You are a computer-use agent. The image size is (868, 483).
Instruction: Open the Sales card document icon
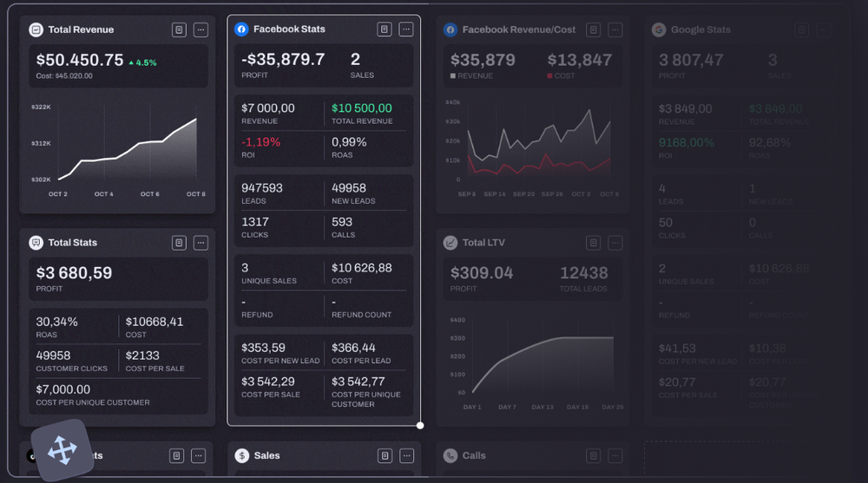coord(385,456)
